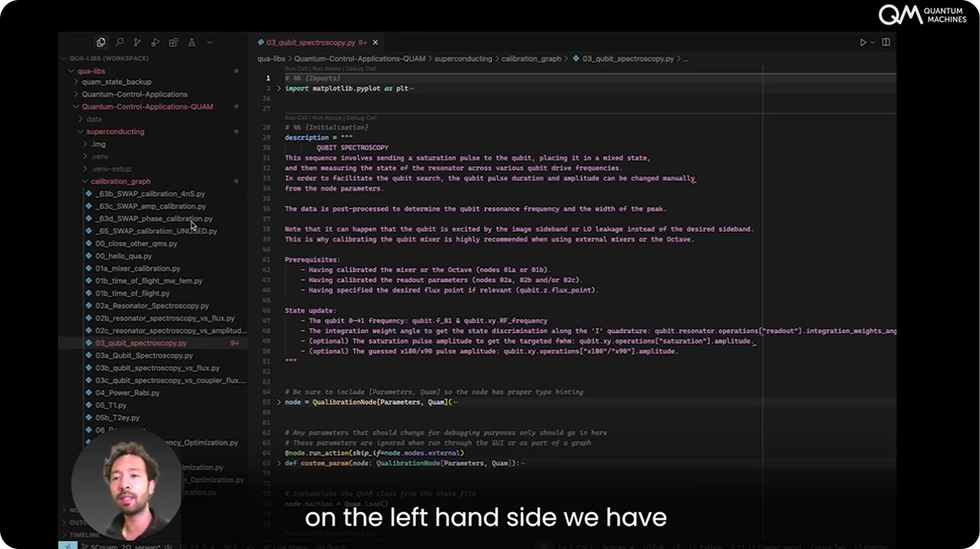Click the Run Python file play icon
Image resolution: width=980 pixels, height=549 pixels.
point(863,43)
